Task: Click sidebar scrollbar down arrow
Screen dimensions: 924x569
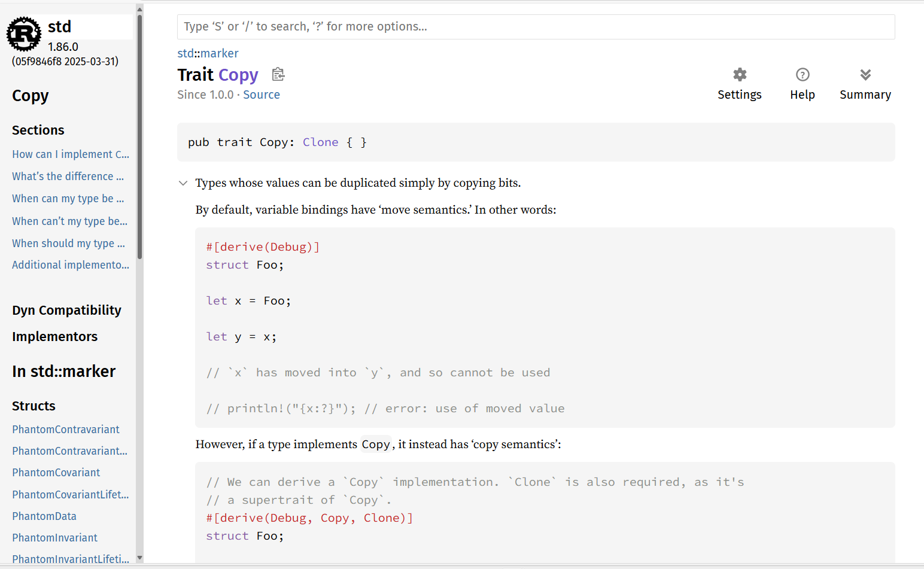Action: 139,558
